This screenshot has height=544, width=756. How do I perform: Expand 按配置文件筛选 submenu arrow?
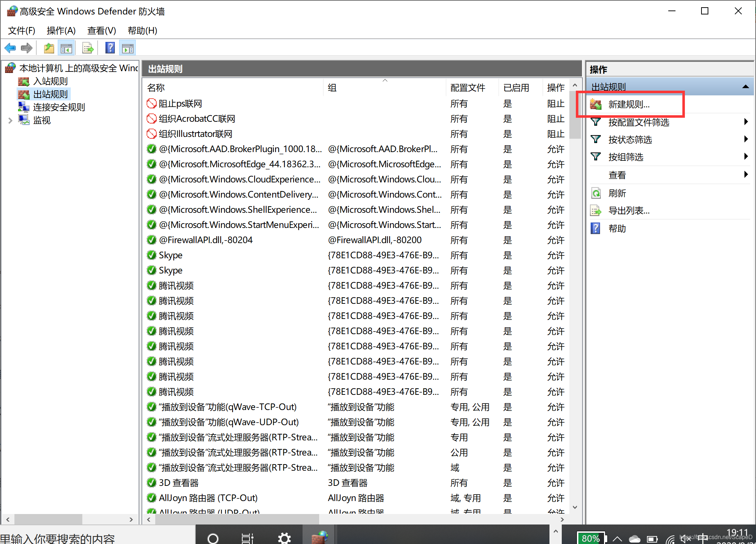point(746,122)
